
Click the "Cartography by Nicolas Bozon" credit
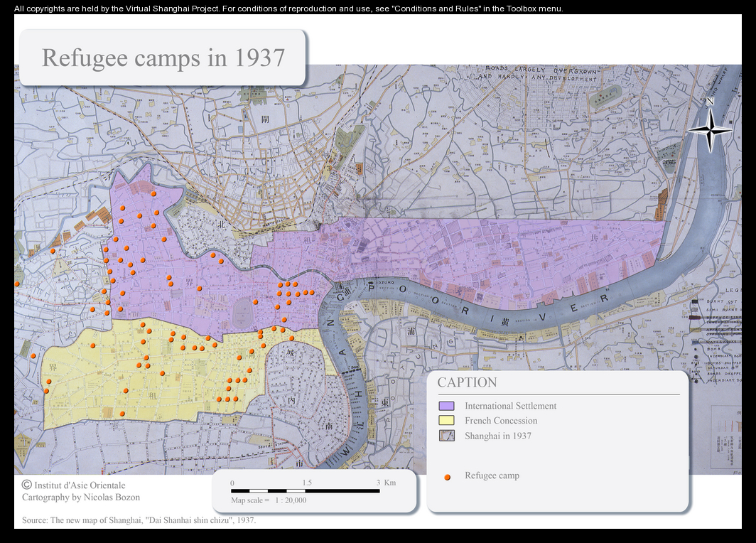pos(81,498)
